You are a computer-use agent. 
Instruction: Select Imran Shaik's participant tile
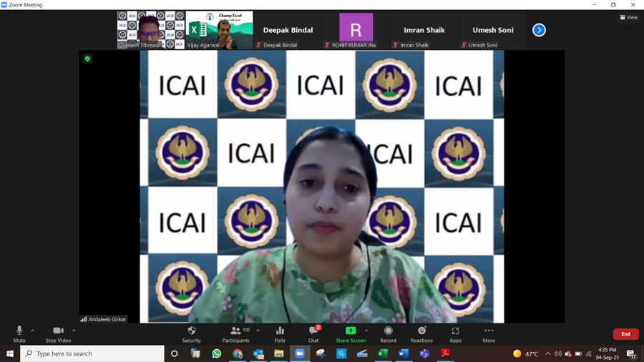tap(424, 30)
